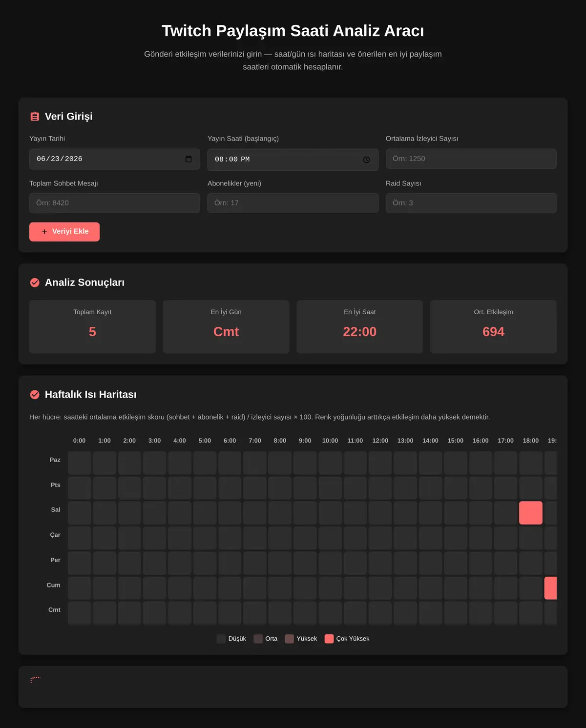Screen dimensions: 586x728
Task: Click the Orta legend color swatch
Action: tap(258, 639)
